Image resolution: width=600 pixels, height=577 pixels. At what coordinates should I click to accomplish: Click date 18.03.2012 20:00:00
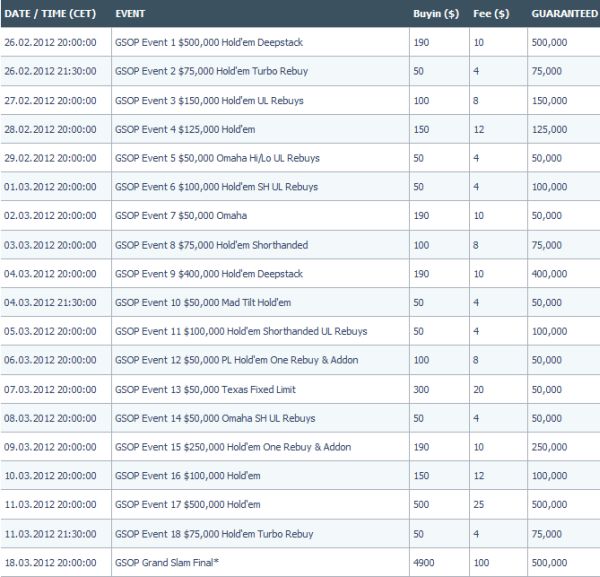50,562
